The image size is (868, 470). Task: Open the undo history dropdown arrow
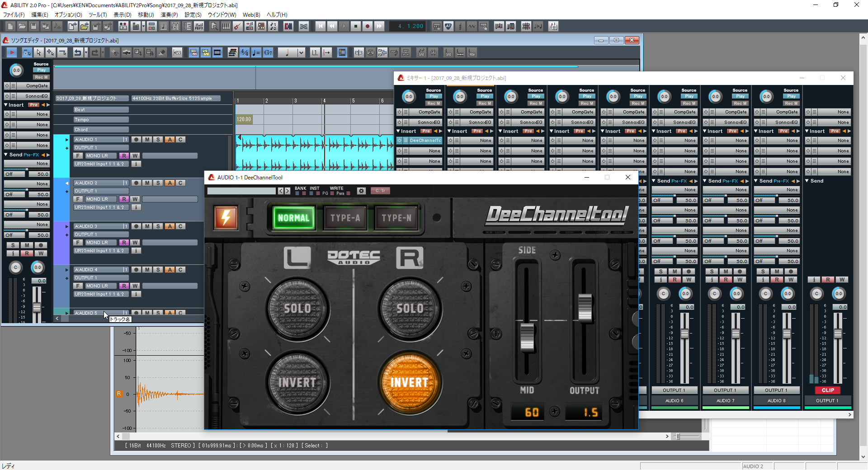pos(86,52)
